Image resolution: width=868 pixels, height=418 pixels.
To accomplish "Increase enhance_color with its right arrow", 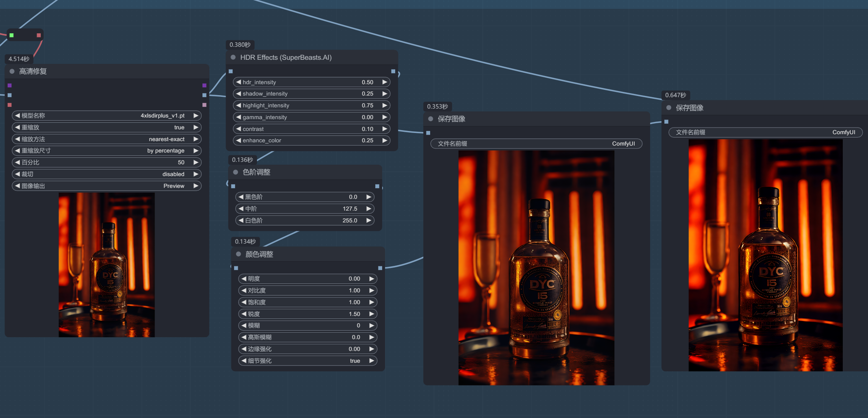I will pos(385,140).
